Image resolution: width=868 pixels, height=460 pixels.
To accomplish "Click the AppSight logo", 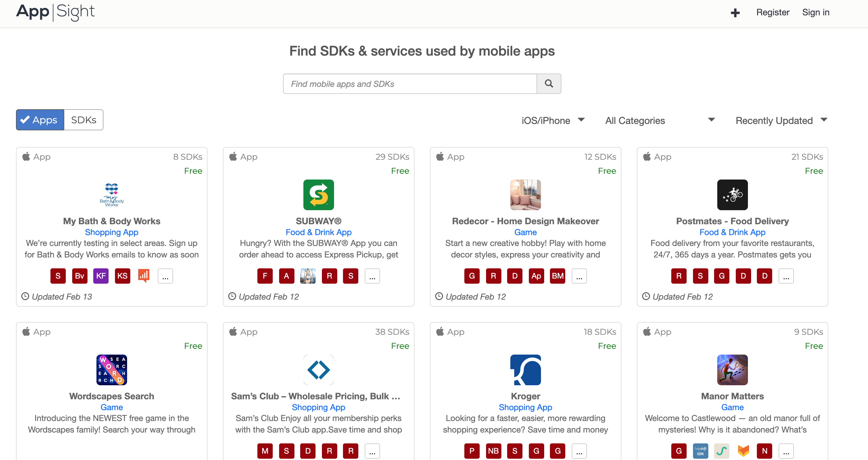I will [56, 12].
